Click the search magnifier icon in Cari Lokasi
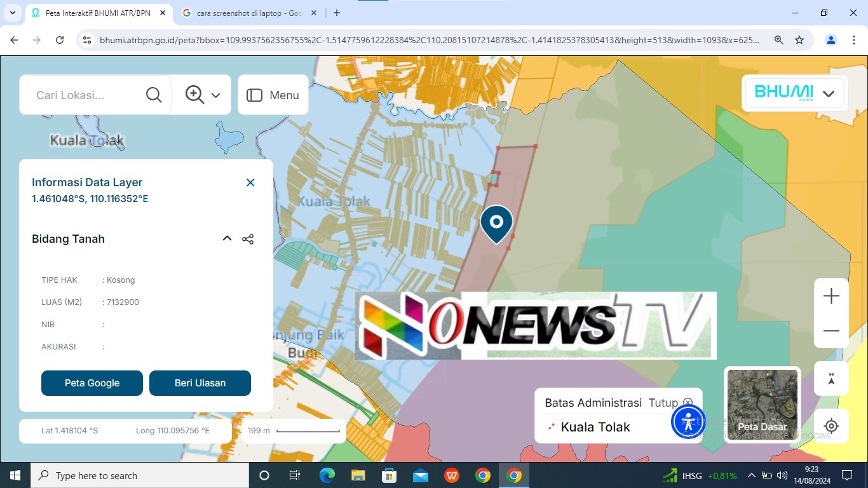Screen dimensions: 868x488 click(154, 95)
